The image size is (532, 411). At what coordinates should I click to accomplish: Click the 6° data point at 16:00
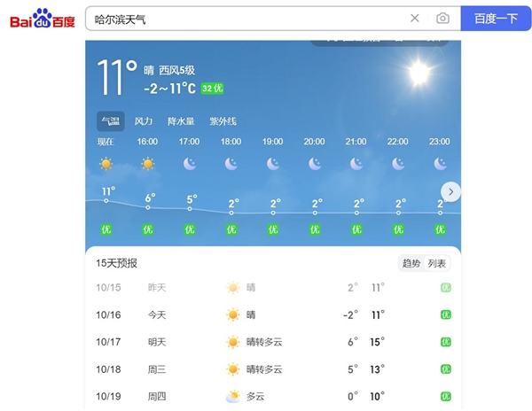[148, 207]
